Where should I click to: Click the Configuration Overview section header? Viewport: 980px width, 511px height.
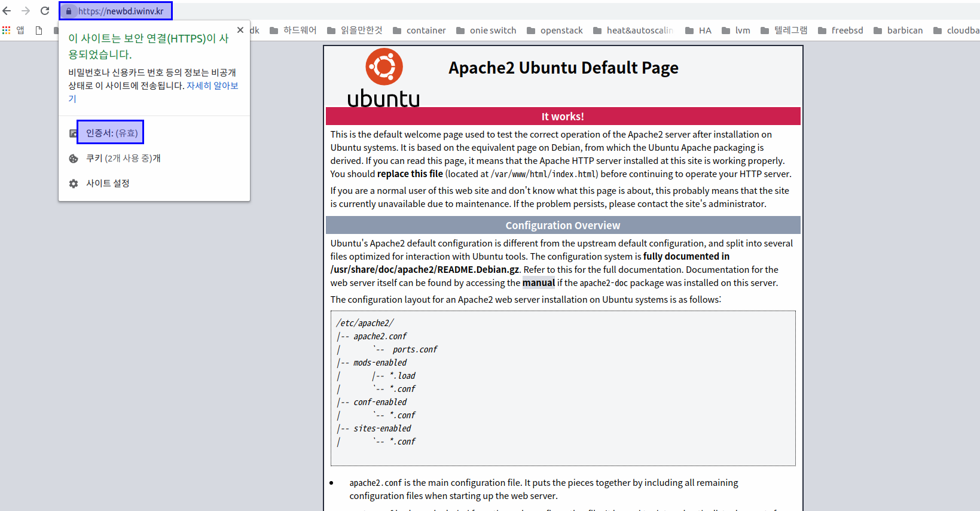(563, 225)
